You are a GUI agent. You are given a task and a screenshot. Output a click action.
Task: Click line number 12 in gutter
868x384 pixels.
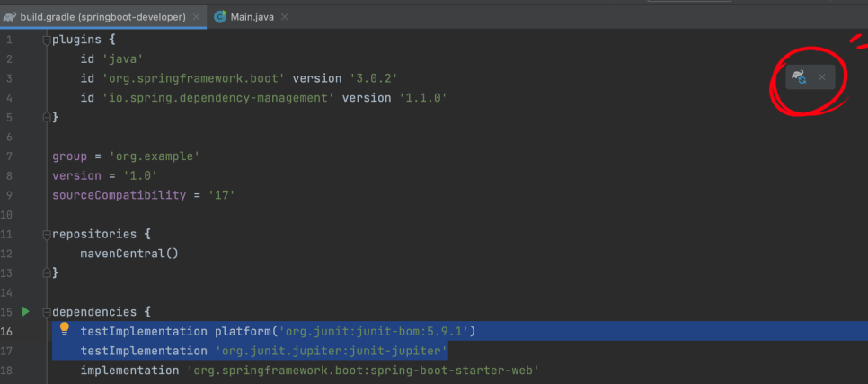coord(6,254)
